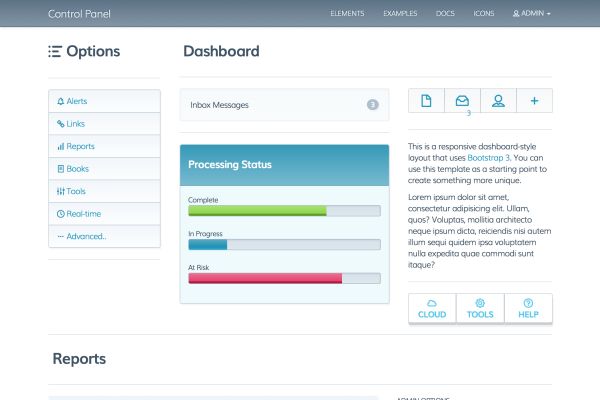Viewport: 600px width, 400px height.
Task: Click the Control Panel brand link
Action: [79, 14]
